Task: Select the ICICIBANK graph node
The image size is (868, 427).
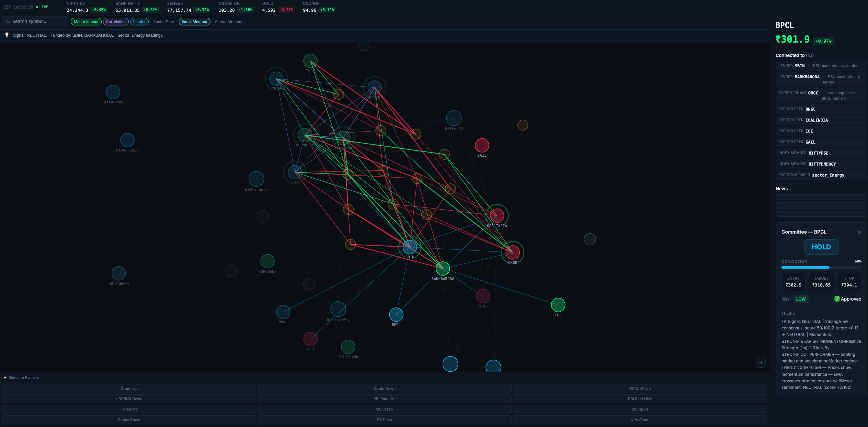Action: pos(348,347)
